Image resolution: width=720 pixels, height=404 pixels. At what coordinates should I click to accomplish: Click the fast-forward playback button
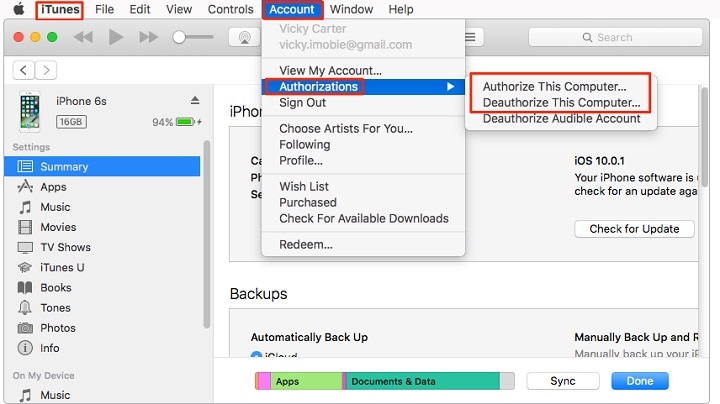pyautogui.click(x=148, y=37)
